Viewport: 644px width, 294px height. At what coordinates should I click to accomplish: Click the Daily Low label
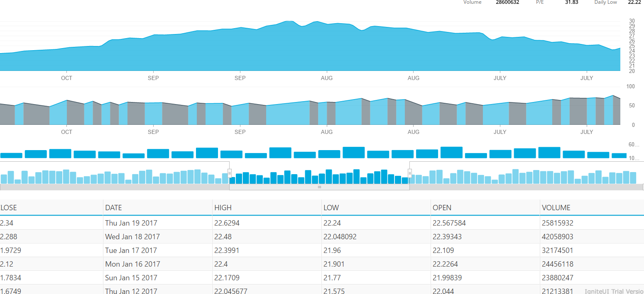606,2
